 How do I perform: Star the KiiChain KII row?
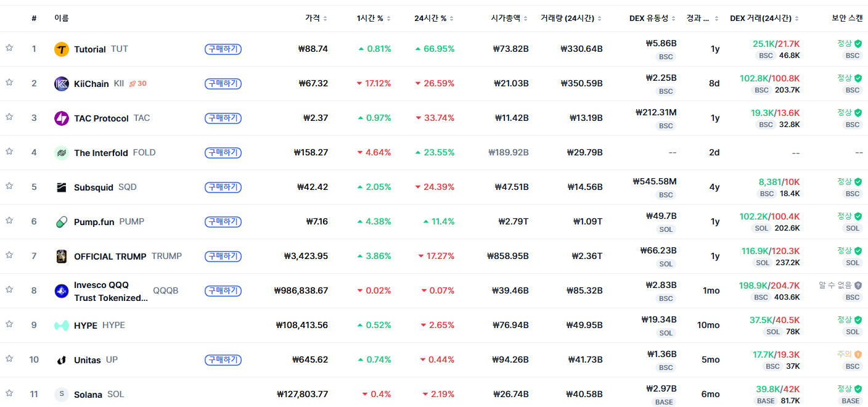click(9, 82)
